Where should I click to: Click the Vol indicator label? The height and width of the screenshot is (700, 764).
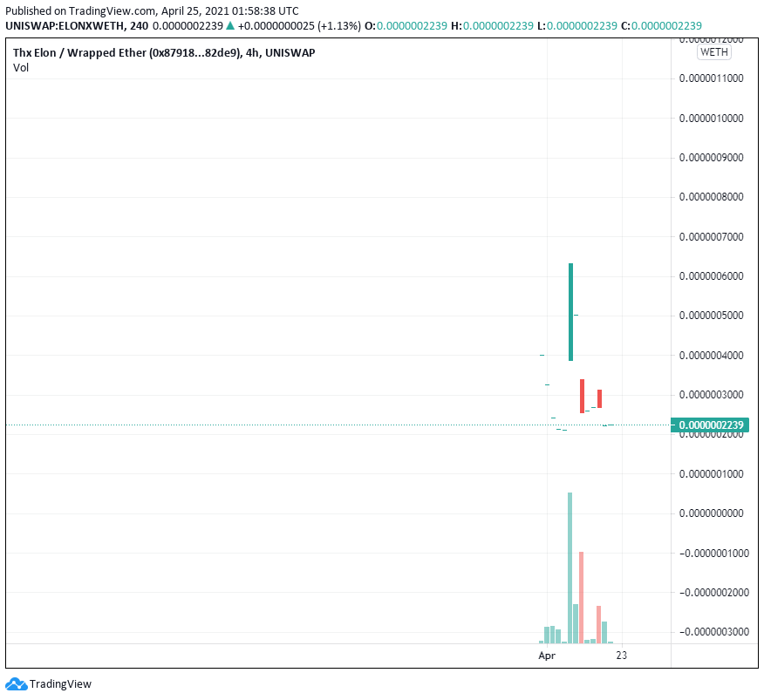(x=21, y=68)
